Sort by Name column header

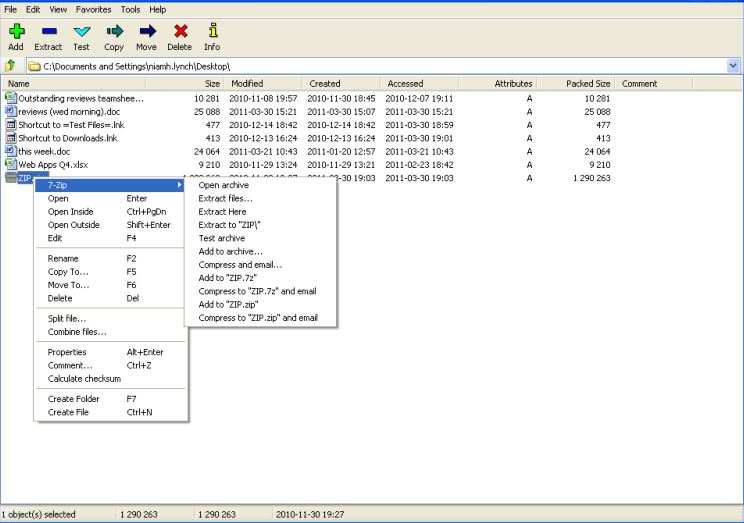click(74, 84)
